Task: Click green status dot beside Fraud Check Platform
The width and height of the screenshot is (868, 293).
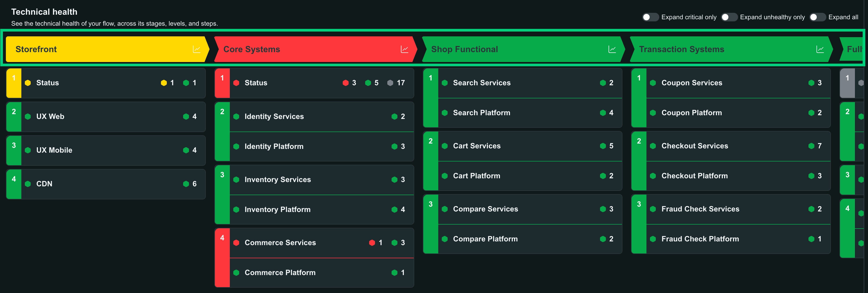Action: [x=653, y=239]
